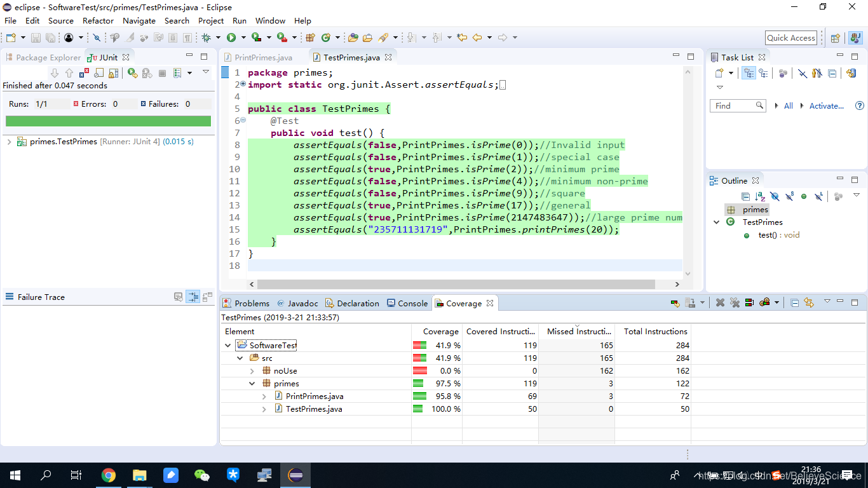This screenshot has width=868, height=488.
Task: Toggle Hide Static Members in Outline
Action: [x=789, y=196]
